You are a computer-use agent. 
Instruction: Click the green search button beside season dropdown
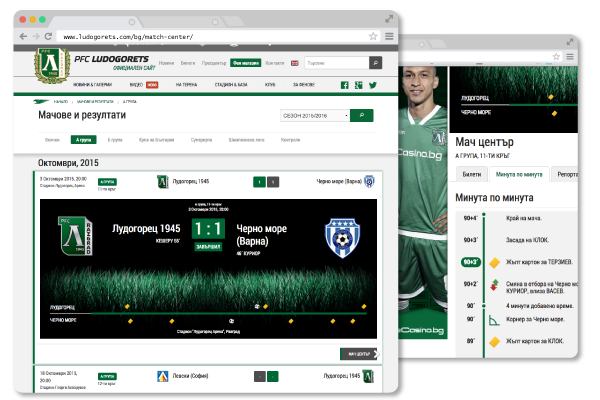[362, 116]
